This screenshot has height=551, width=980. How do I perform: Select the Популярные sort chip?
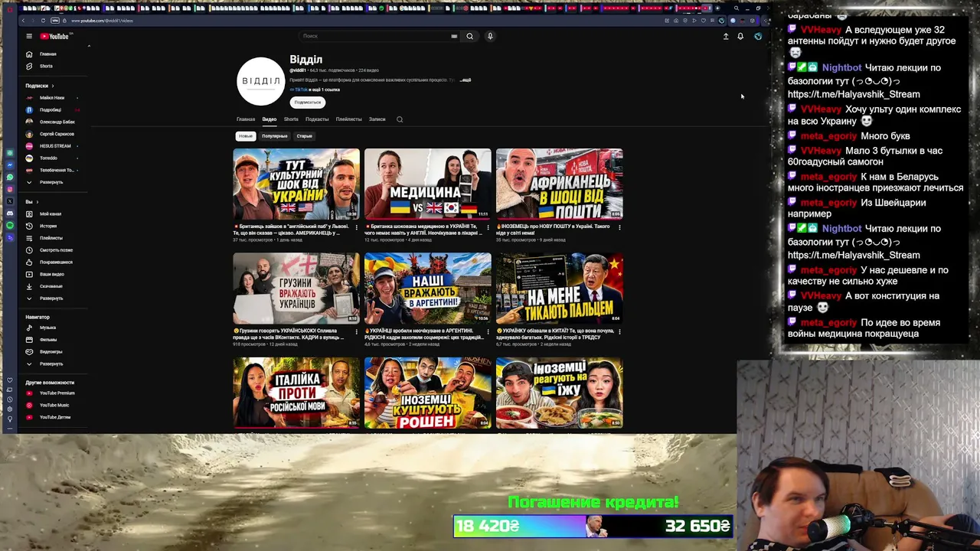pos(274,136)
